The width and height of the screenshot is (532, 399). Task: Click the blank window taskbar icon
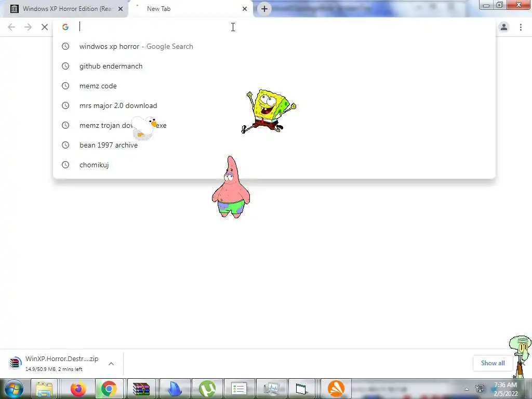pos(301,389)
